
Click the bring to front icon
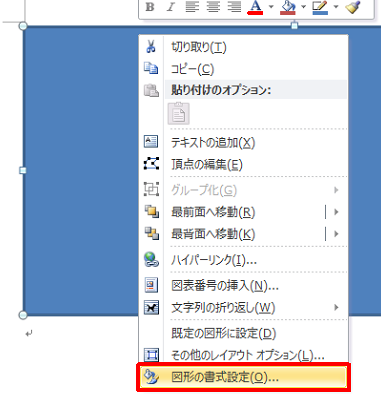152,211
